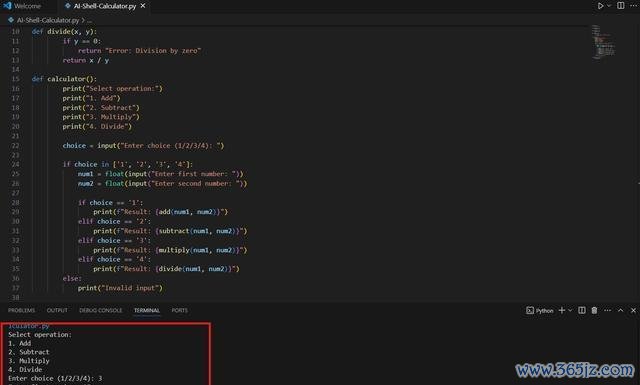640x385 pixels.
Task: Open the new terminal launch profile dropdown
Action: coord(570,310)
